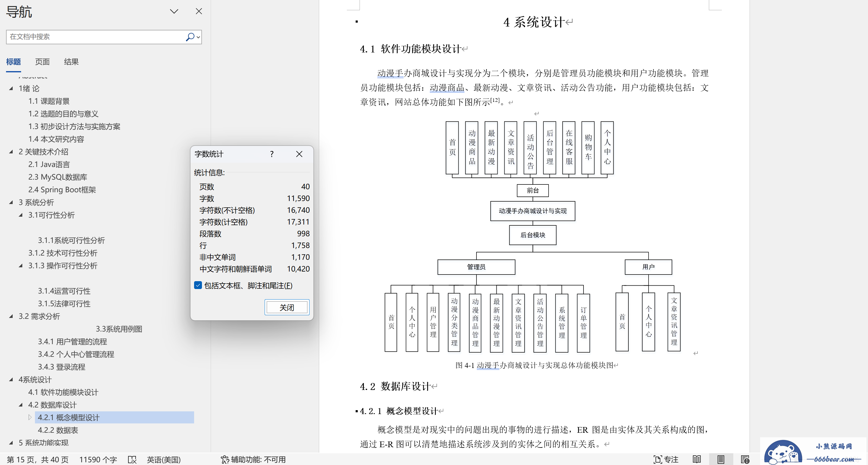Collapse the 3 系统分析 heading
The image size is (868, 465).
pos(11,202)
